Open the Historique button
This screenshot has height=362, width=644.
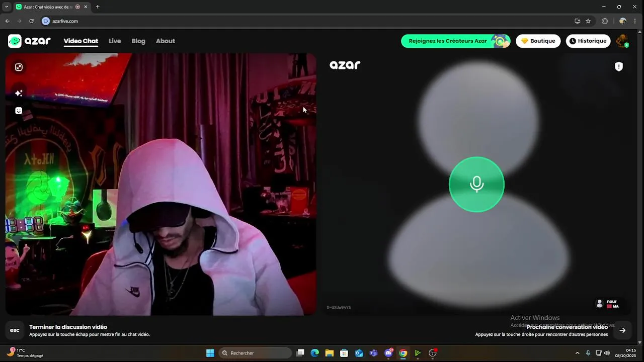(588, 41)
